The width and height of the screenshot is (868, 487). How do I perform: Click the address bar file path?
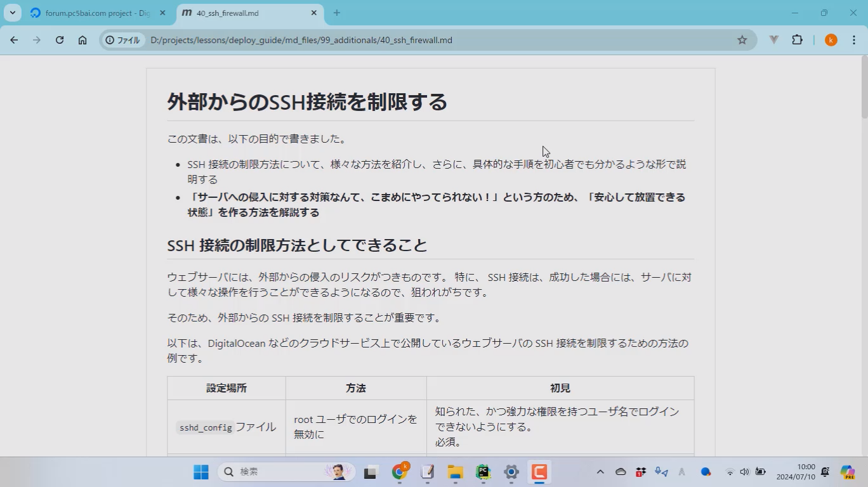point(301,40)
